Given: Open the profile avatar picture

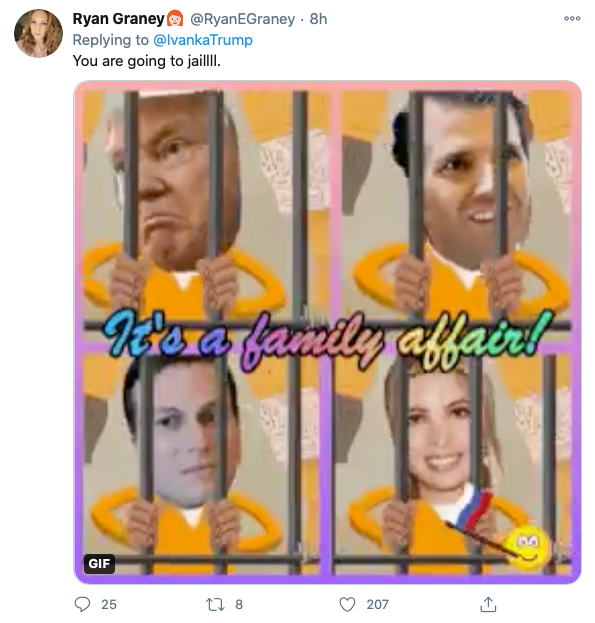Looking at the screenshot, I should (39, 34).
